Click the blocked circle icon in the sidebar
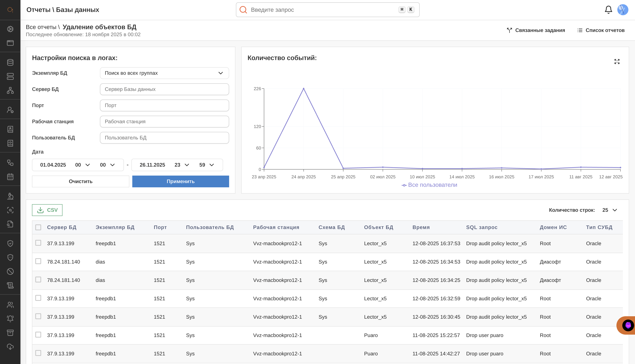Image resolution: width=635 pixels, height=364 pixels. pos(10,271)
